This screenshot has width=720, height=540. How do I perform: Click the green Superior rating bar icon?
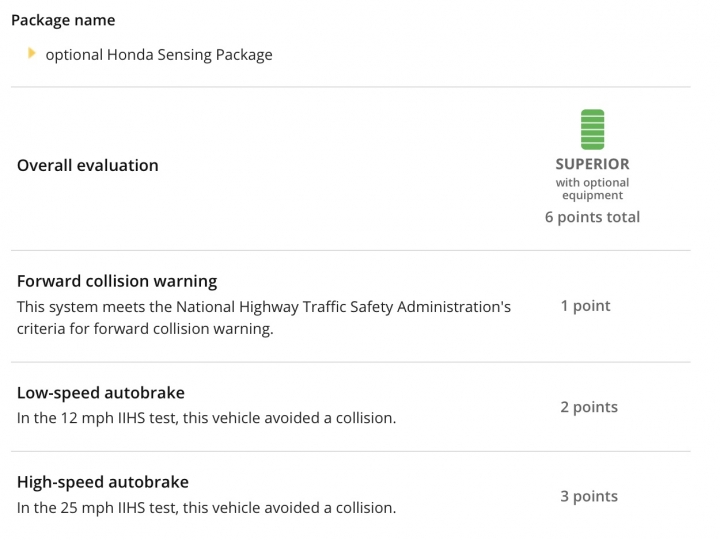pos(592,129)
